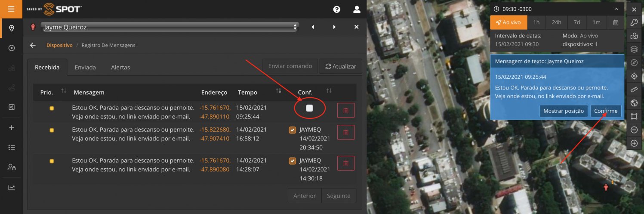Uncheck confirmation for 14:28:07 message

[x=293, y=161]
